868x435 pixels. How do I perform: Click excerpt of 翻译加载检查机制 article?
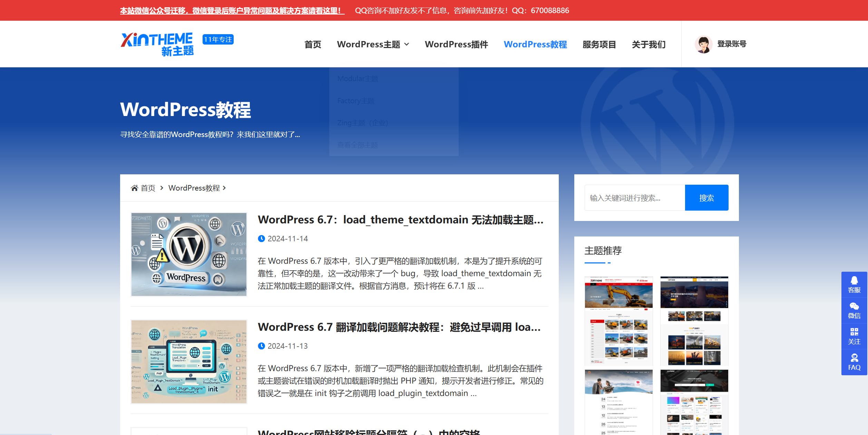click(400, 381)
